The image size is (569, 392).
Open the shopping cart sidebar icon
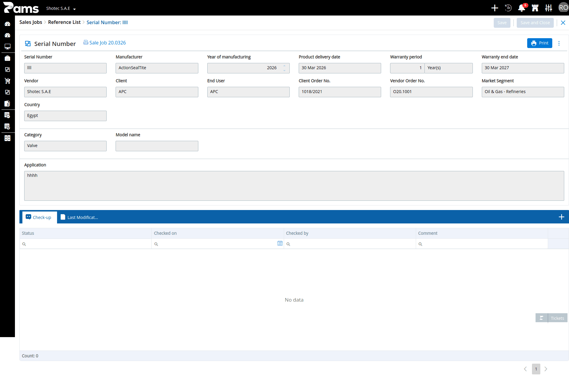(7, 81)
